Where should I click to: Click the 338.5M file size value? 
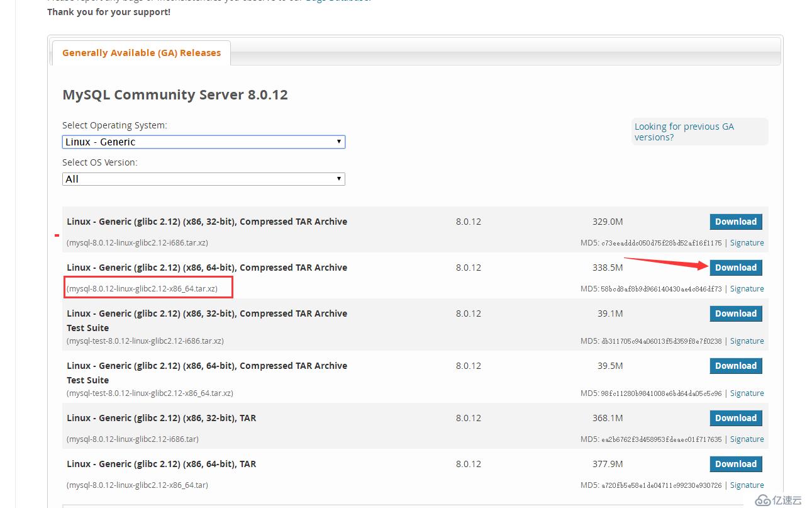(608, 268)
